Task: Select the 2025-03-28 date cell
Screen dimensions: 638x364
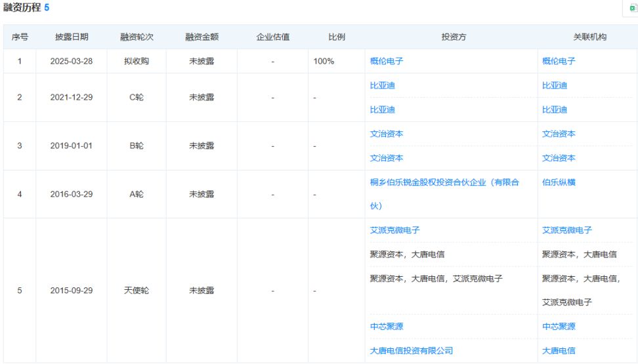Action: click(x=72, y=61)
